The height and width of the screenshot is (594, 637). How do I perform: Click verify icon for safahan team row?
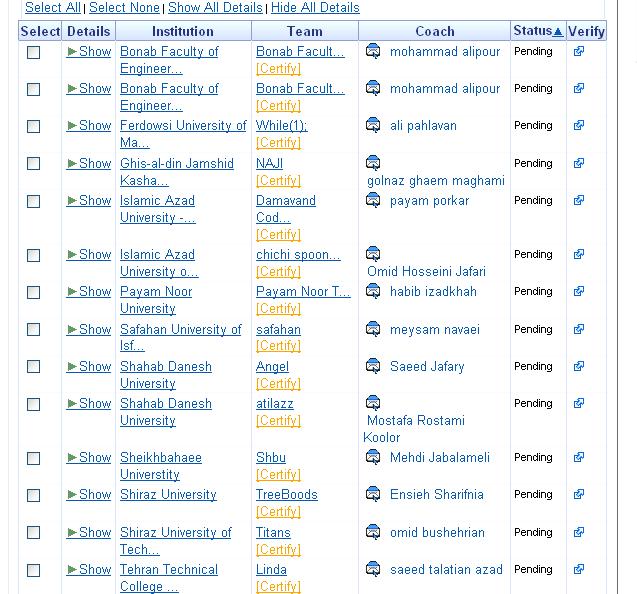pos(578,330)
